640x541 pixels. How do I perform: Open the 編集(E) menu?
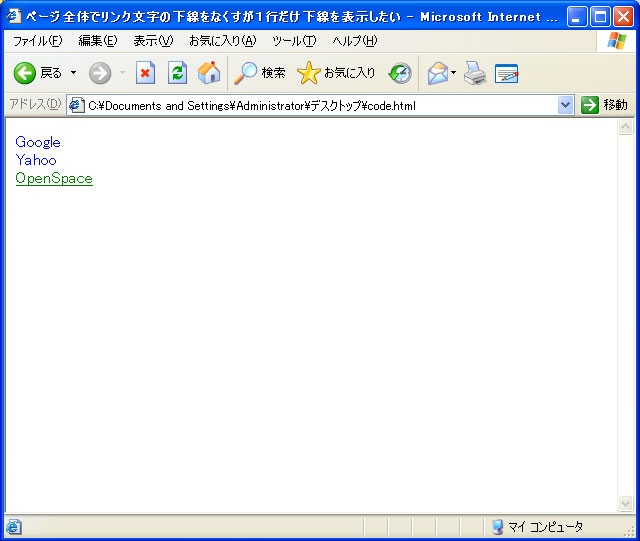pos(98,41)
